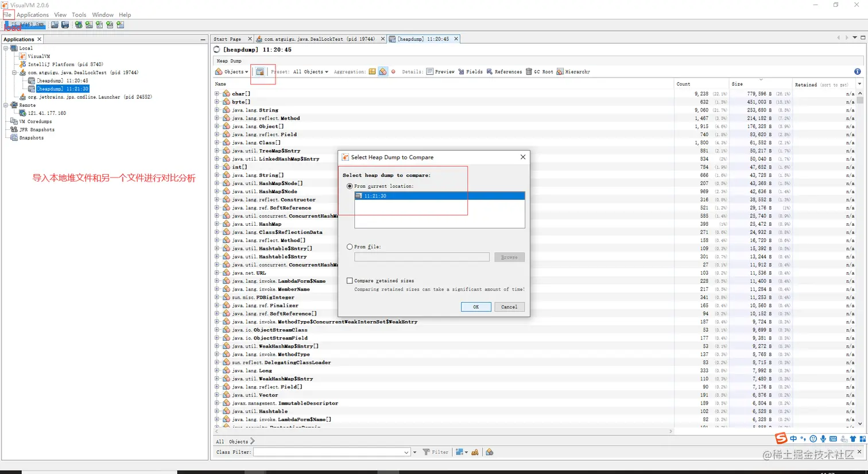This screenshot has width=868, height=474.
Task: Select the packages aggregation icon
Action: 372,72
